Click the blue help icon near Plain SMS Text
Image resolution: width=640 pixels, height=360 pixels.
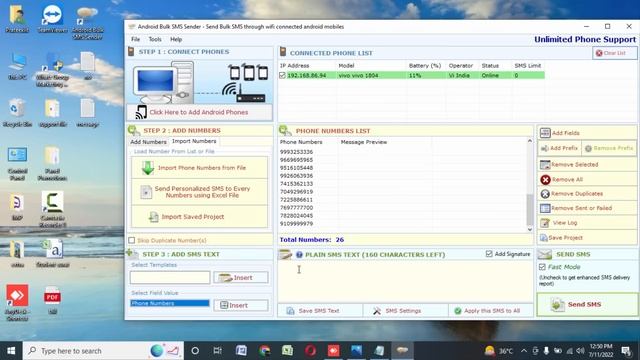coord(299,255)
